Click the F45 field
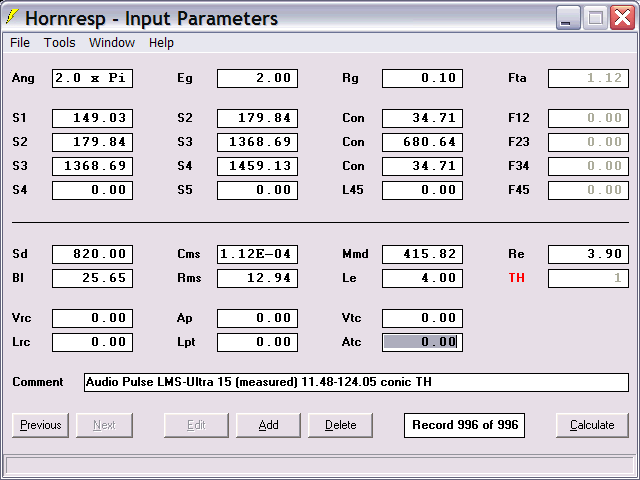Image resolution: width=640 pixels, height=480 pixels. click(588, 190)
